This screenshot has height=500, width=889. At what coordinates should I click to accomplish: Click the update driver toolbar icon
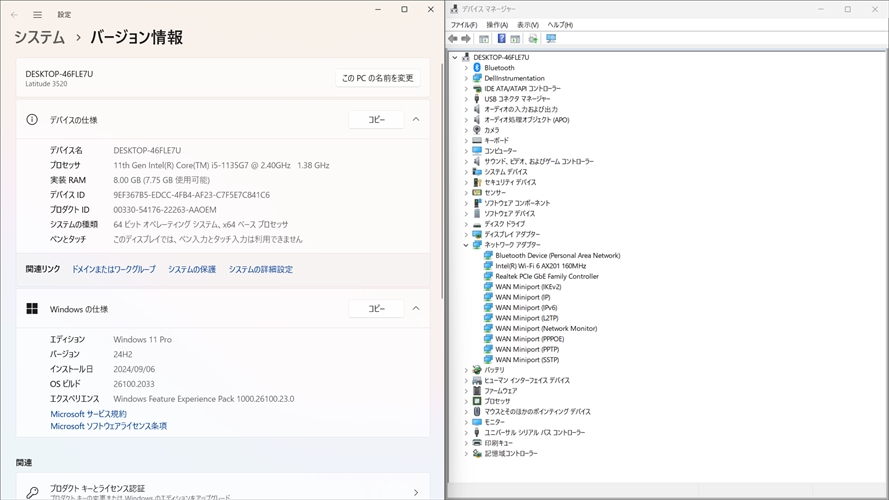(533, 39)
